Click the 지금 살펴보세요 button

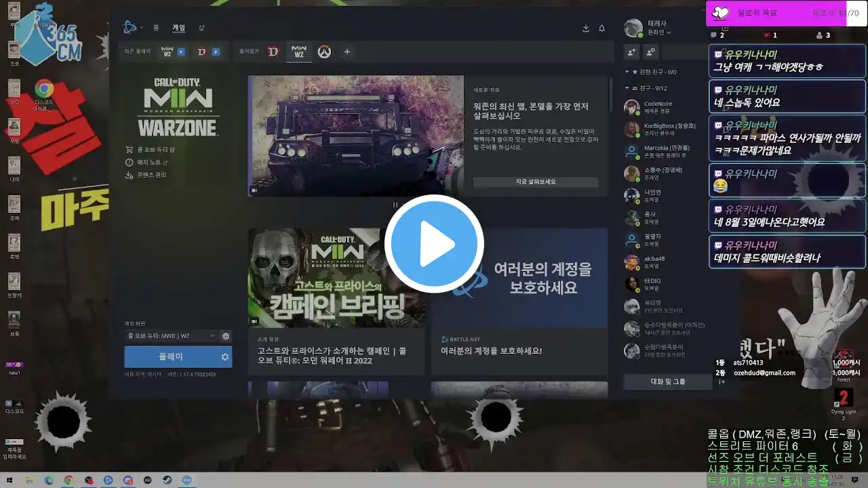(x=536, y=182)
